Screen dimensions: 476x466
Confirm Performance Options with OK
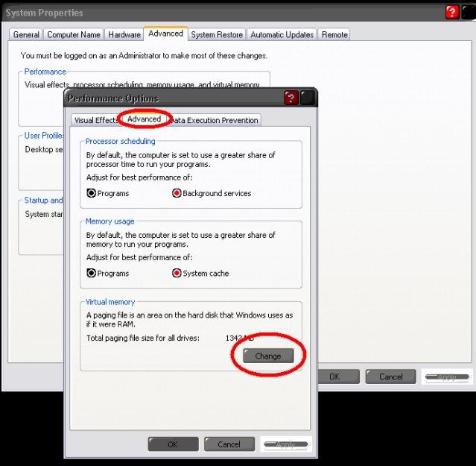172,444
